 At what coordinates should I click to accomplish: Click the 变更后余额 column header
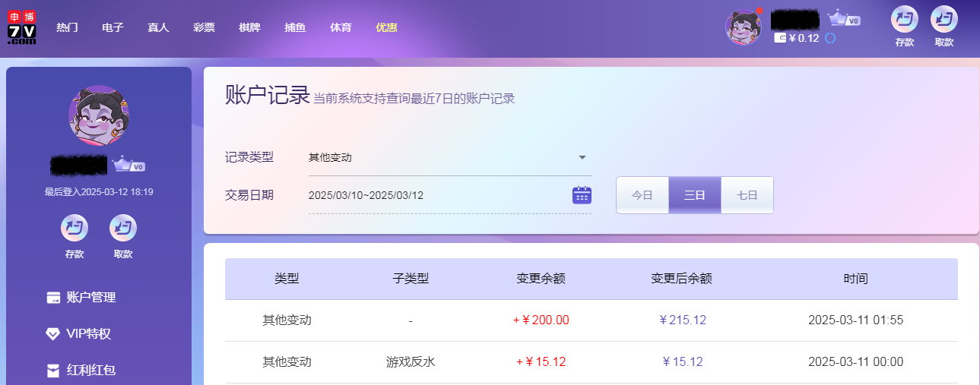point(682,279)
